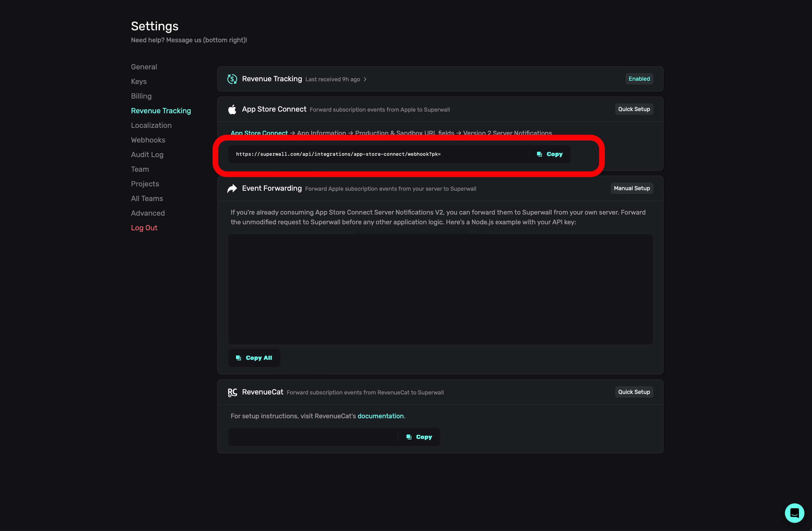Open RevenueCat's documentation link

coord(380,416)
